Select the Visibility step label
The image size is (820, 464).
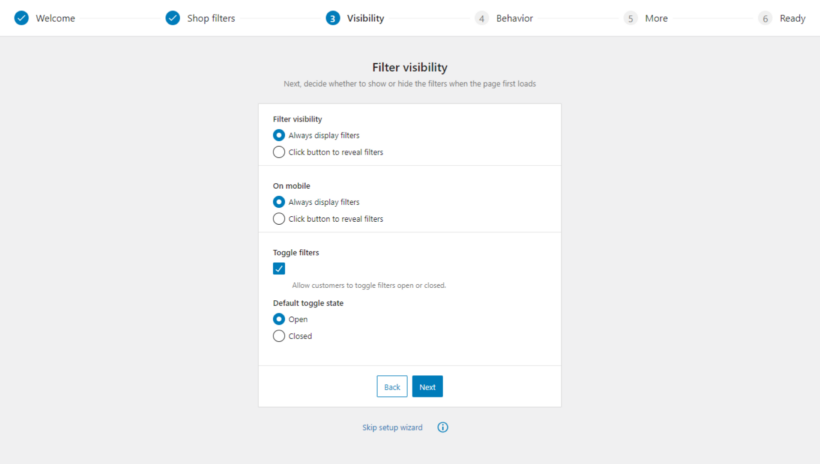pos(366,18)
